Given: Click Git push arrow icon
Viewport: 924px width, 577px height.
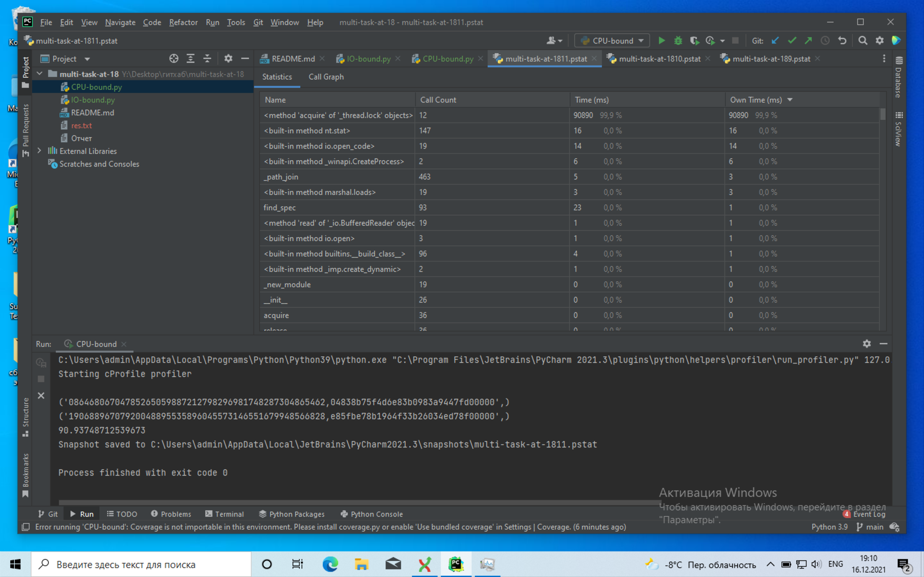Looking at the screenshot, I should tap(808, 40).
